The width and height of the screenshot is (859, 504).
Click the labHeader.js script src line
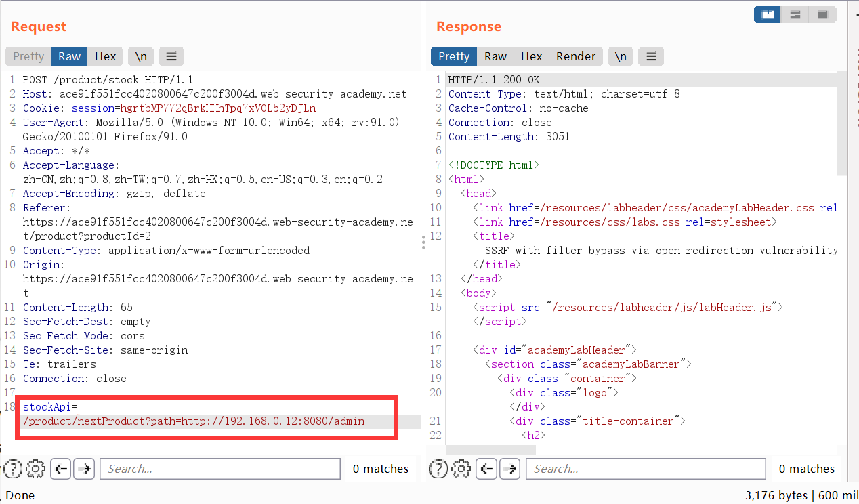628,308
